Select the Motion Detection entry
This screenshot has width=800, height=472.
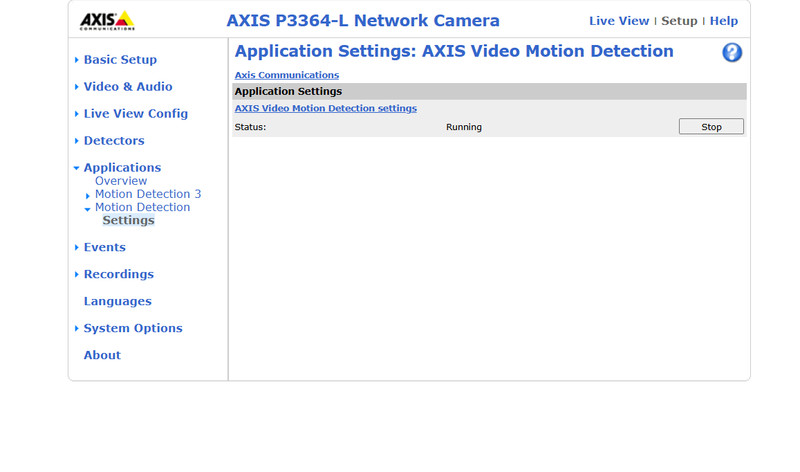coord(142,208)
